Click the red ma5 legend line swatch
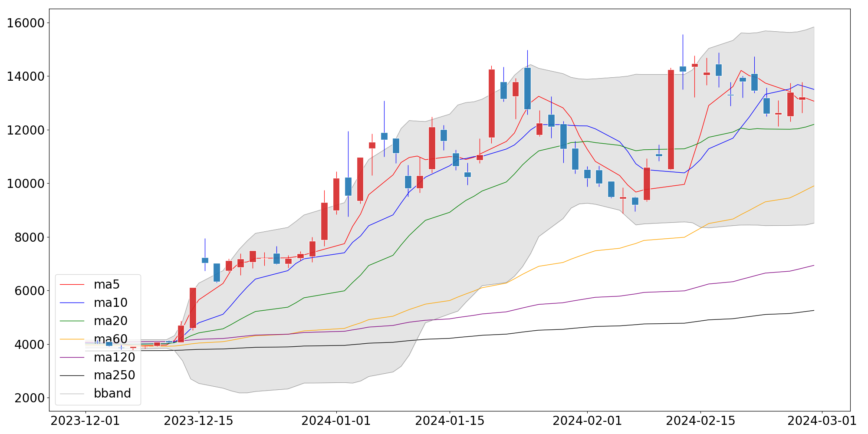 pos(72,285)
